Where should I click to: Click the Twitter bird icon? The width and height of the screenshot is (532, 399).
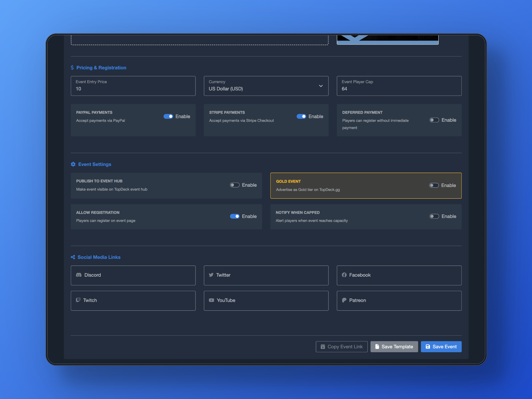(x=211, y=275)
